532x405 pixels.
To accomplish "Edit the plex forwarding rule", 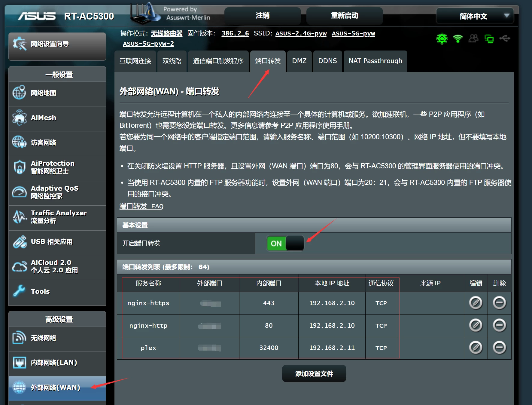I will (476, 348).
